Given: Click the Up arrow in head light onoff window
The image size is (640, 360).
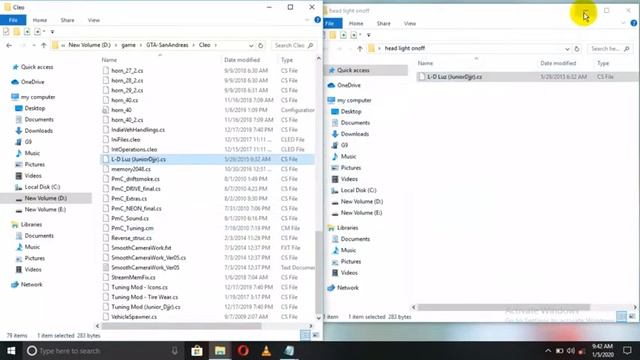Looking at the screenshot, I should point(360,49).
